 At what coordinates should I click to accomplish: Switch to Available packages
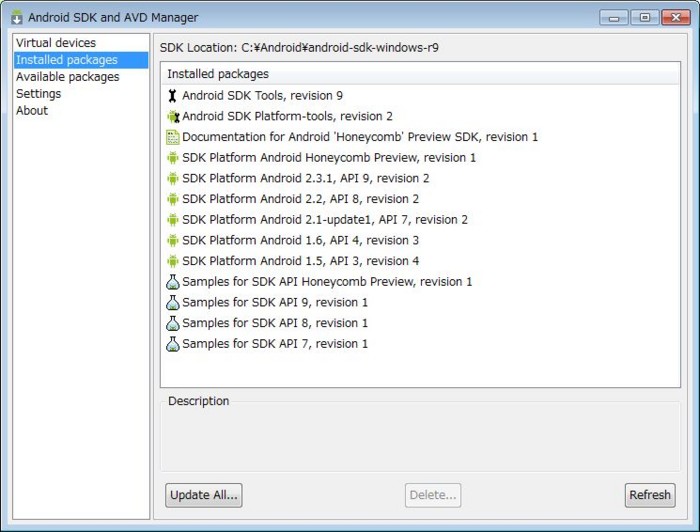coord(81,77)
